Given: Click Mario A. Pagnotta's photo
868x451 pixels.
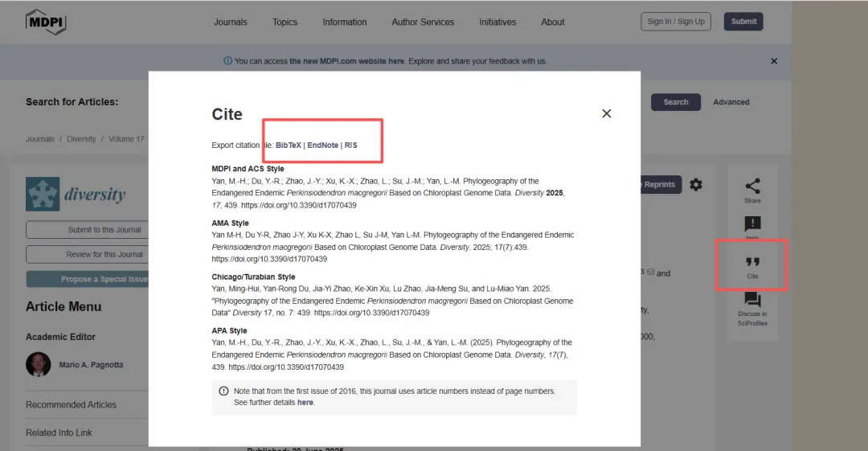Looking at the screenshot, I should [x=39, y=364].
